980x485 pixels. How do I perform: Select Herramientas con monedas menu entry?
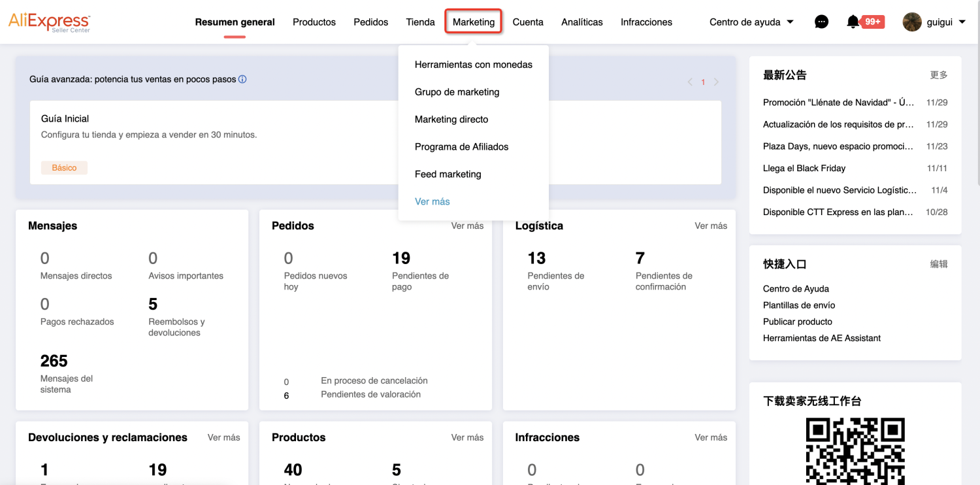(474, 65)
